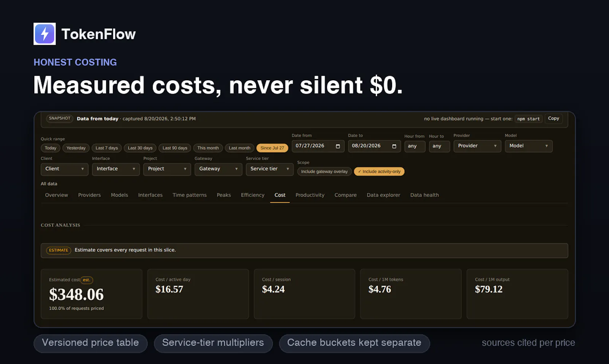Viewport: 609px width, 364px height.
Task: Click the npm start command text
Action: click(x=528, y=119)
